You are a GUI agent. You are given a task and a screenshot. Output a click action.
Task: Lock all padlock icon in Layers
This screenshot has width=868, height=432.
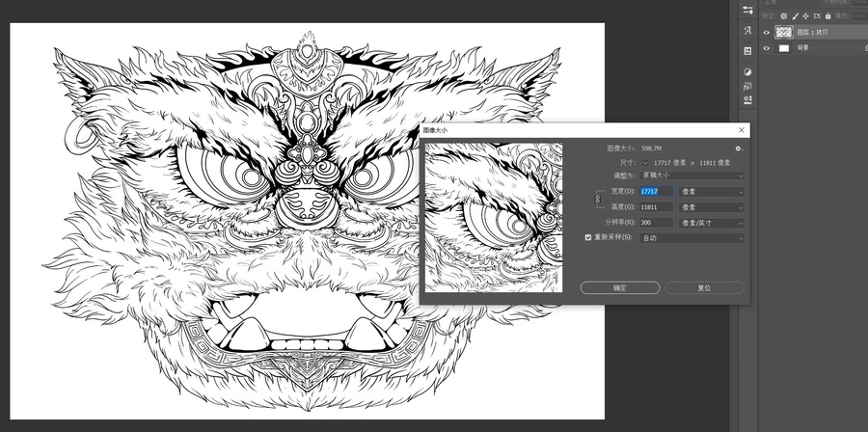pyautogui.click(x=828, y=16)
